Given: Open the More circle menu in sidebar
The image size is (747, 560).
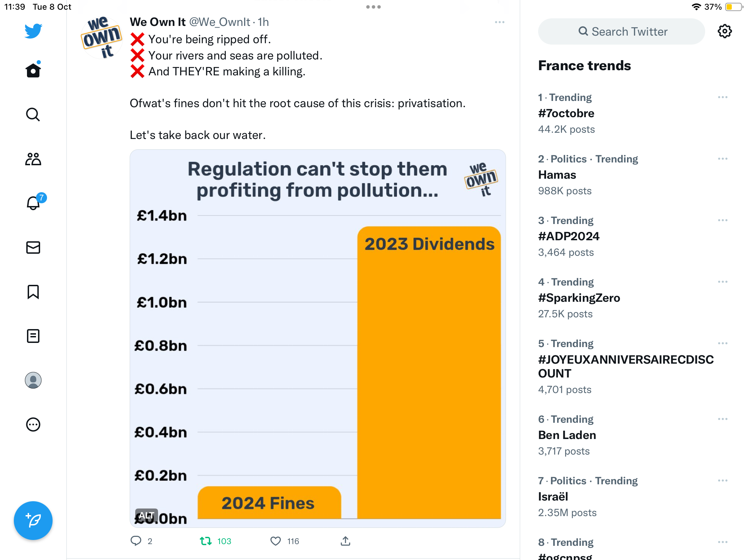Looking at the screenshot, I should pyautogui.click(x=33, y=424).
